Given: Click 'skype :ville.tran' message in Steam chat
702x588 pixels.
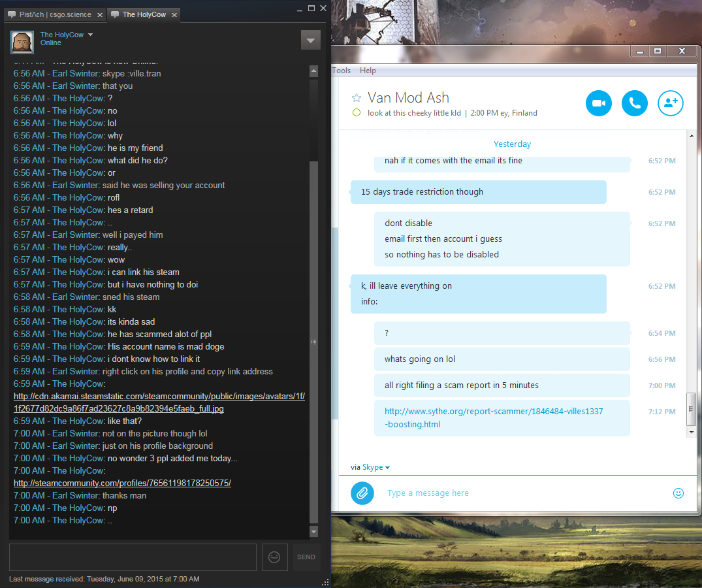Looking at the screenshot, I should point(88,73).
